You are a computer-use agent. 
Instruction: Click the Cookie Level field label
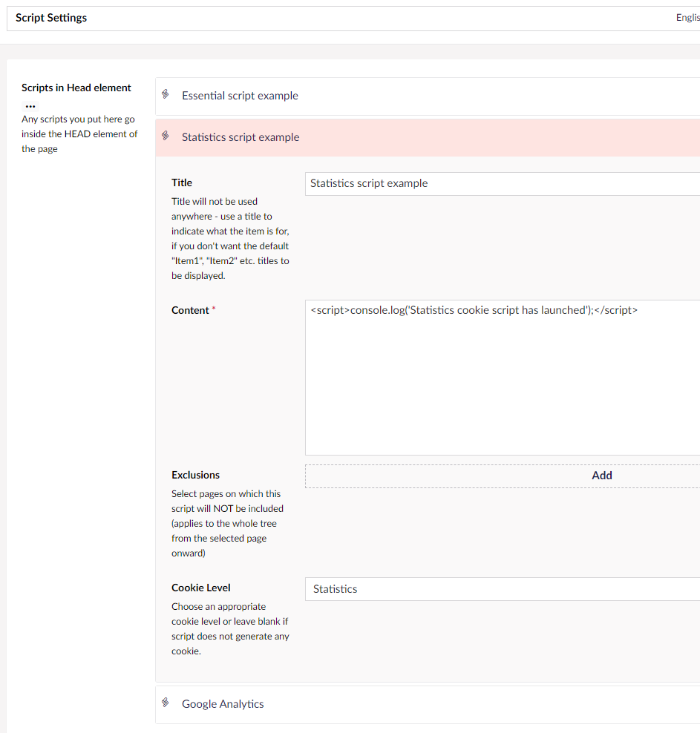click(200, 588)
